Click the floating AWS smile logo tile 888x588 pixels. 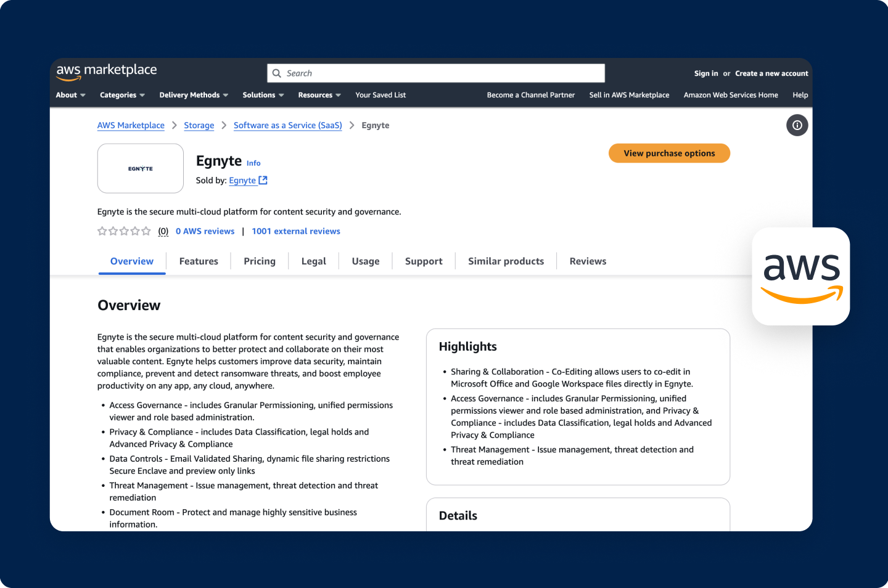(x=801, y=276)
